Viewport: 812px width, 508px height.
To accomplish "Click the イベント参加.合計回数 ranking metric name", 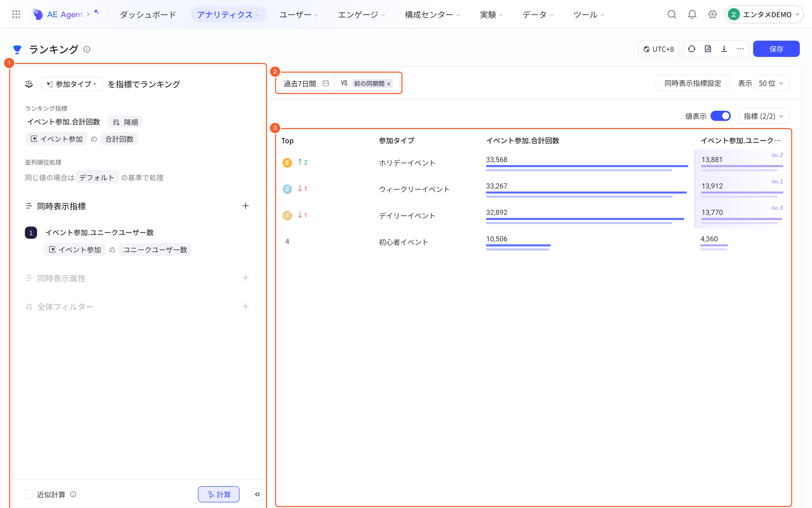I will coord(63,122).
